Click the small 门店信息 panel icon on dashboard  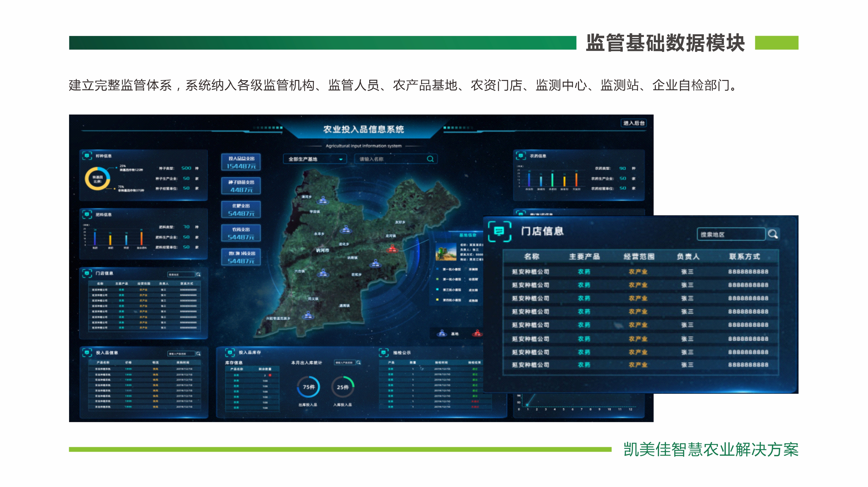pyautogui.click(x=87, y=273)
